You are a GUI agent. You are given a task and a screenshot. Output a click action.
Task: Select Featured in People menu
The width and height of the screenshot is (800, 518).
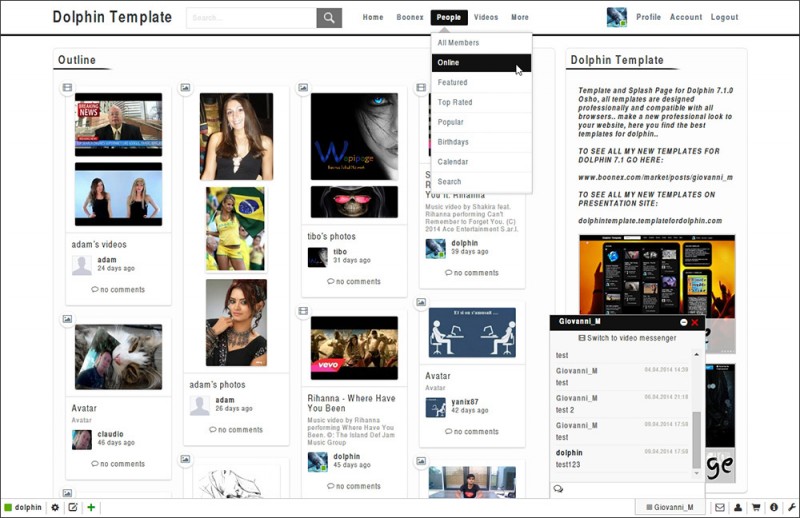(x=481, y=83)
